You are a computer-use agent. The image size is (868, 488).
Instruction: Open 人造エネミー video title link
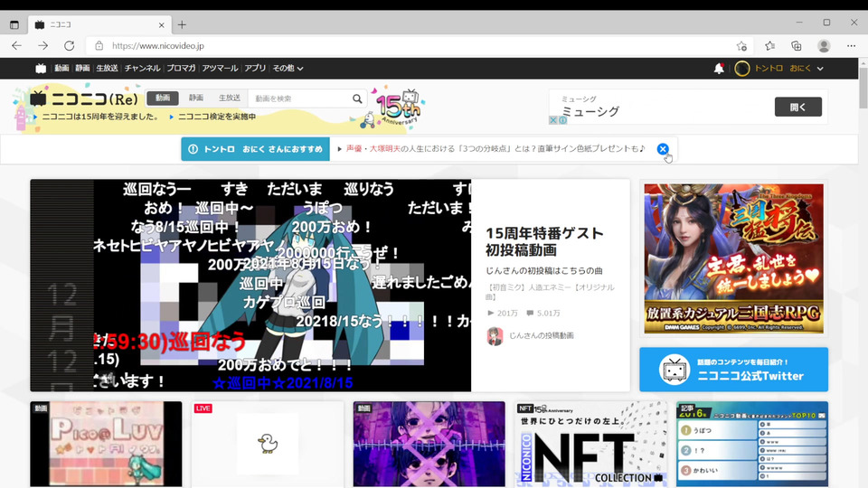click(550, 292)
